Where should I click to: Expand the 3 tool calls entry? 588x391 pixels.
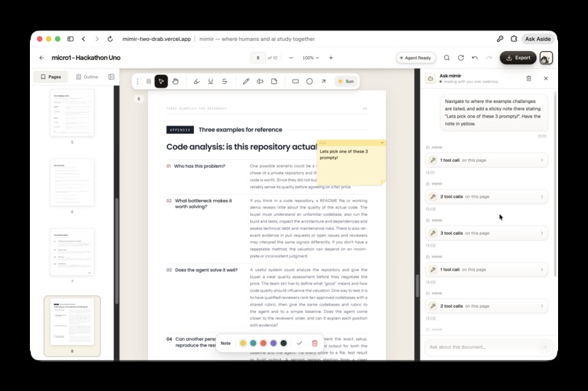pyautogui.click(x=487, y=233)
